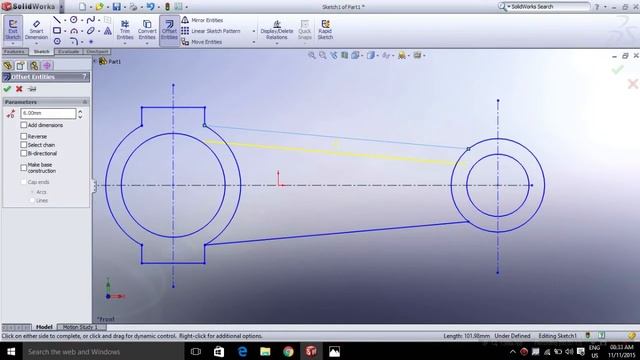Click the offset distance input field
This screenshot has height=360, width=640.
48,113
